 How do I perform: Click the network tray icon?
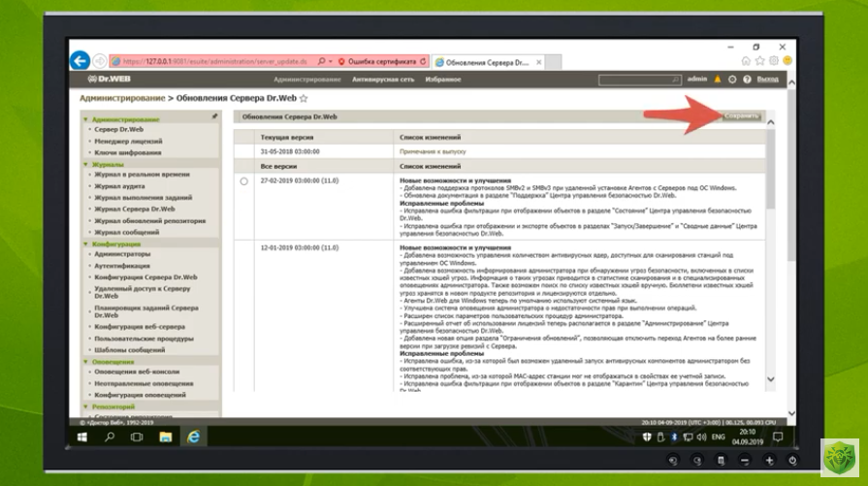click(x=688, y=437)
